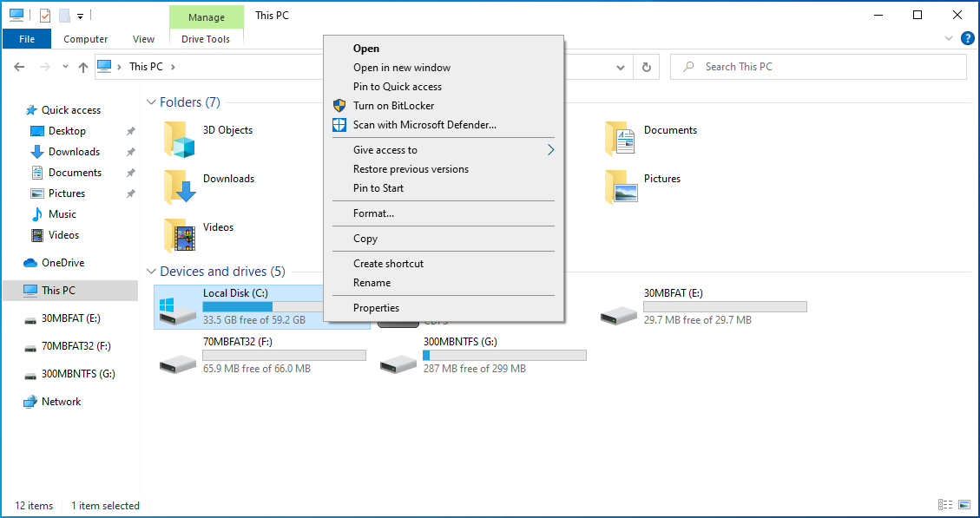This screenshot has height=518, width=980.
Task: Open the Computer ribbon tab
Action: coord(86,39)
